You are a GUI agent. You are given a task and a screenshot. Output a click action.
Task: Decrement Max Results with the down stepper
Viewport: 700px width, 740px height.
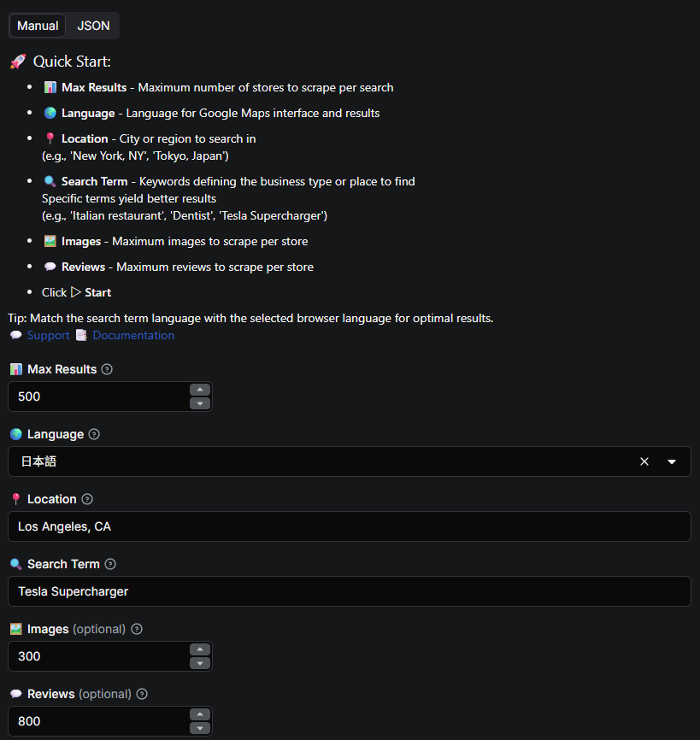click(199, 402)
